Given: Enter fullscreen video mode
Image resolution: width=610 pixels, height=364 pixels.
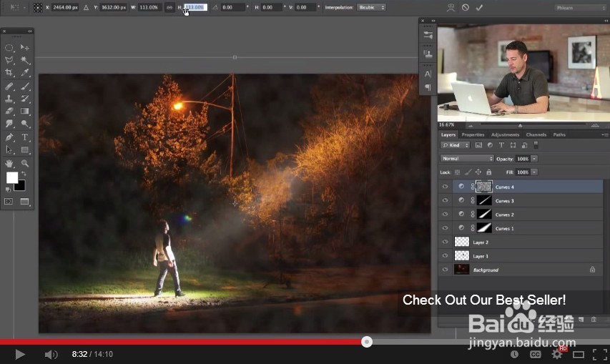Looking at the screenshot, I should coord(599,354).
